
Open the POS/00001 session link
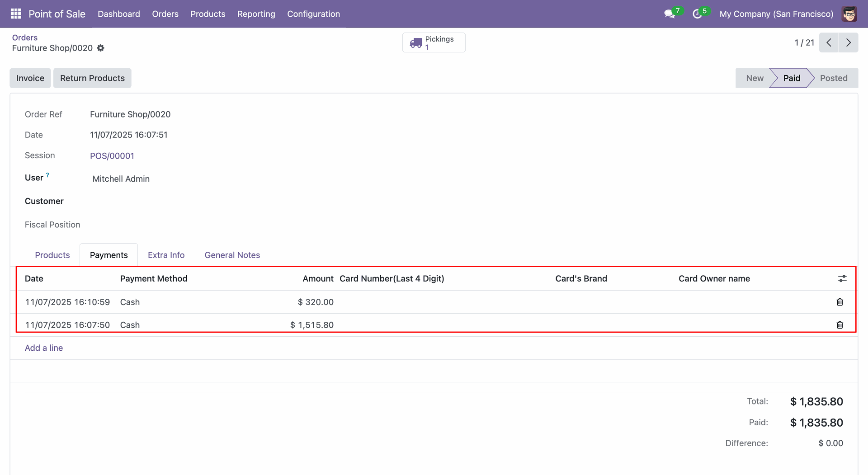[112, 156]
